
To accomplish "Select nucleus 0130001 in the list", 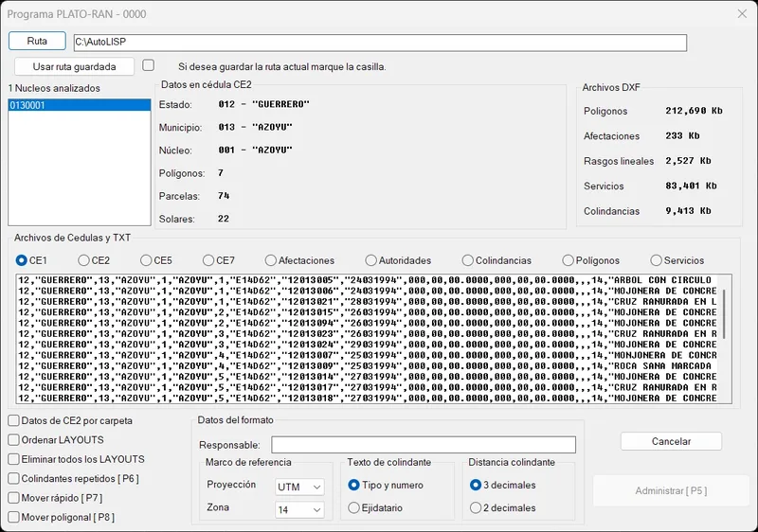I will click(x=80, y=105).
